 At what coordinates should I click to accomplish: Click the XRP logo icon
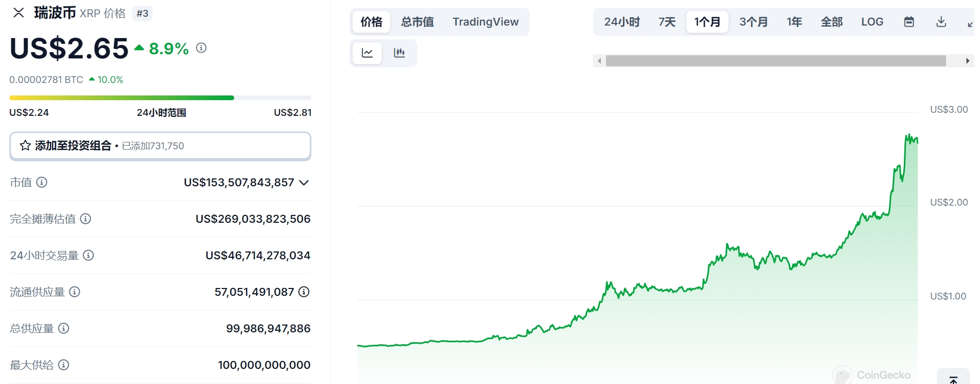[x=19, y=13]
